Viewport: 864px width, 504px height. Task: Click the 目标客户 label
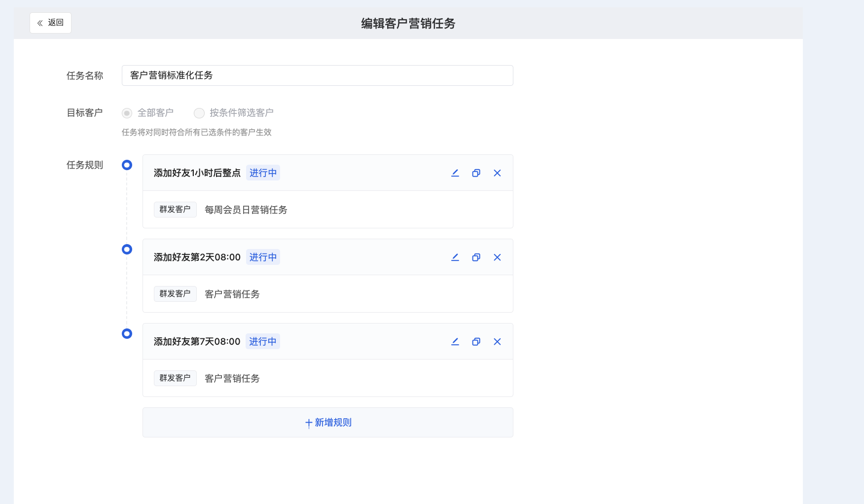(84, 112)
